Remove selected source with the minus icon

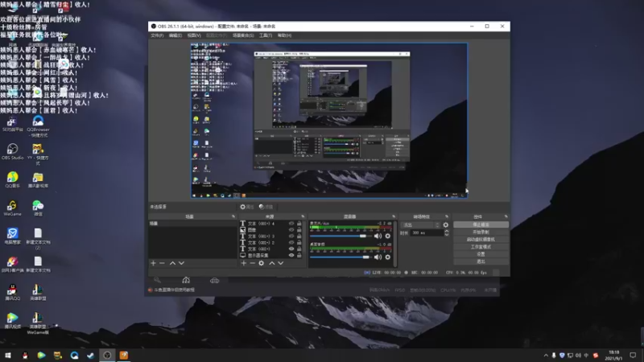tap(252, 263)
